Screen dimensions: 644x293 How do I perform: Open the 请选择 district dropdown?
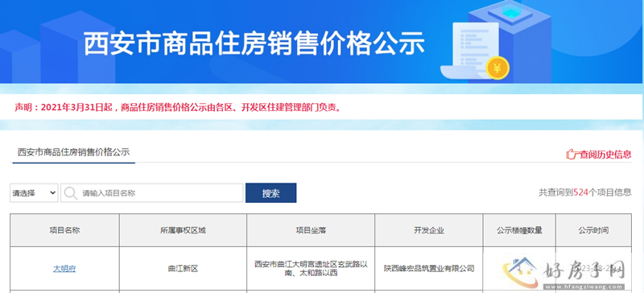[34, 192]
